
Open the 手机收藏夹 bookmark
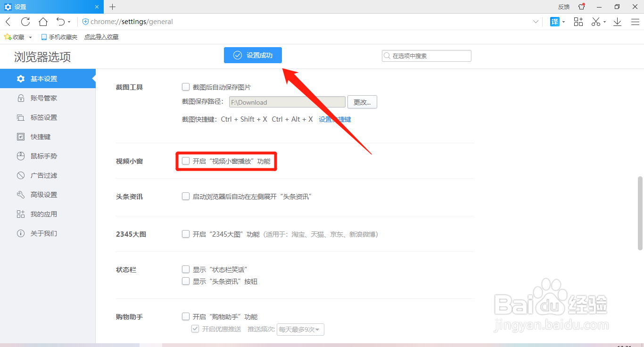pos(59,37)
